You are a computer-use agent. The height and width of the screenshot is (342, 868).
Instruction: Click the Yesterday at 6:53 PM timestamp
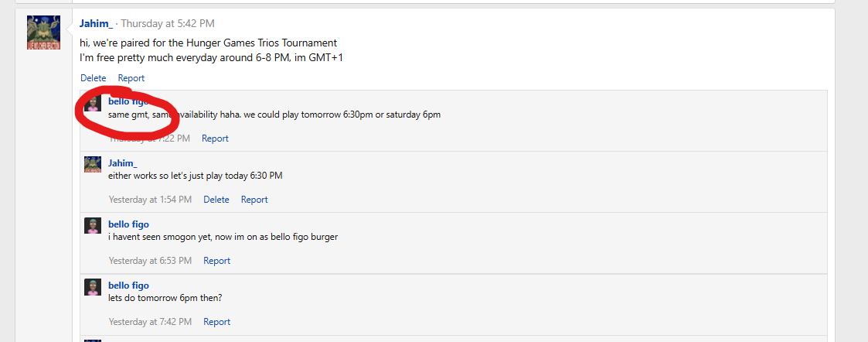150,261
